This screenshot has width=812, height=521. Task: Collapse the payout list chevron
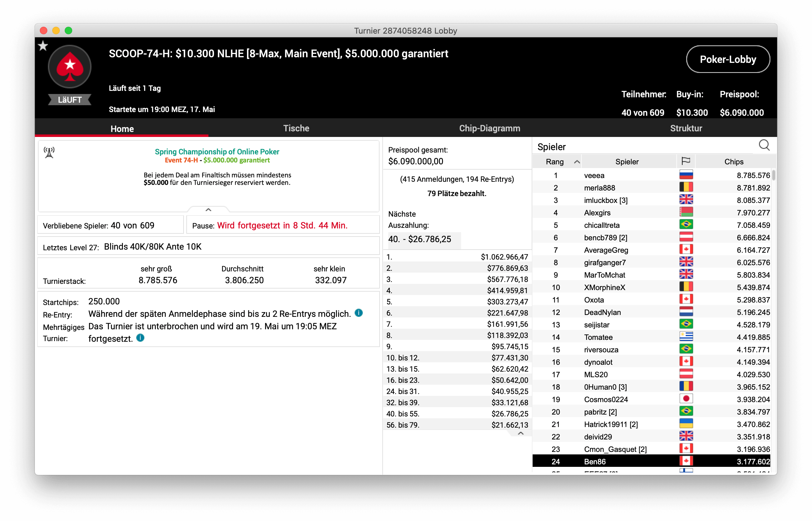[520, 433]
